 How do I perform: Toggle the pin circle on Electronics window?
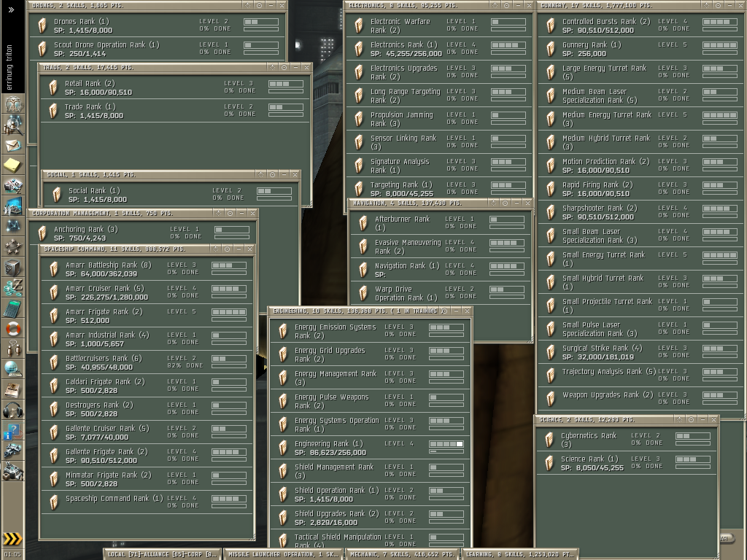pyautogui.click(x=506, y=5)
